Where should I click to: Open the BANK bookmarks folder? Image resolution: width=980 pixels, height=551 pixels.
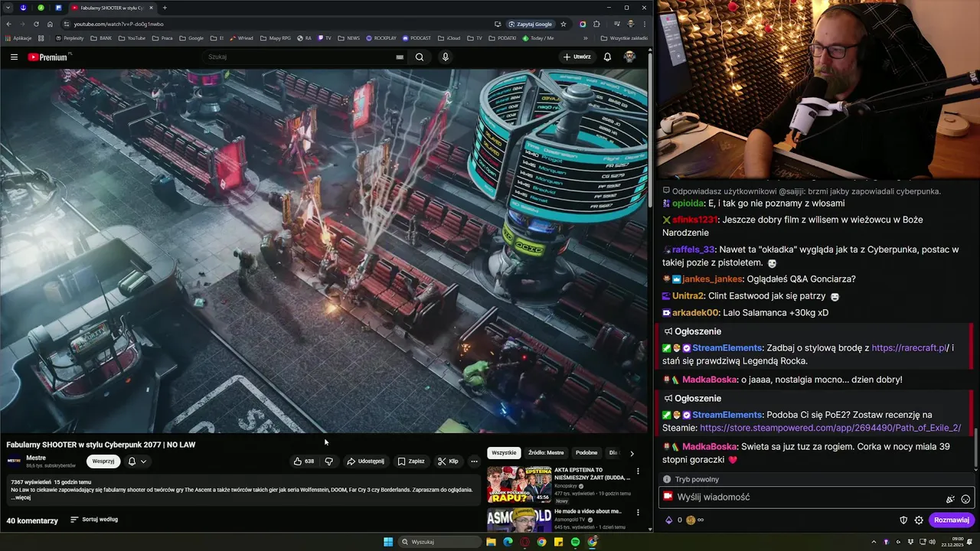(101, 37)
